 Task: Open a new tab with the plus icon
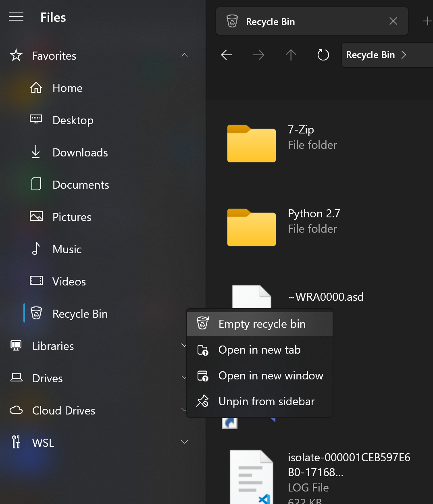click(427, 21)
